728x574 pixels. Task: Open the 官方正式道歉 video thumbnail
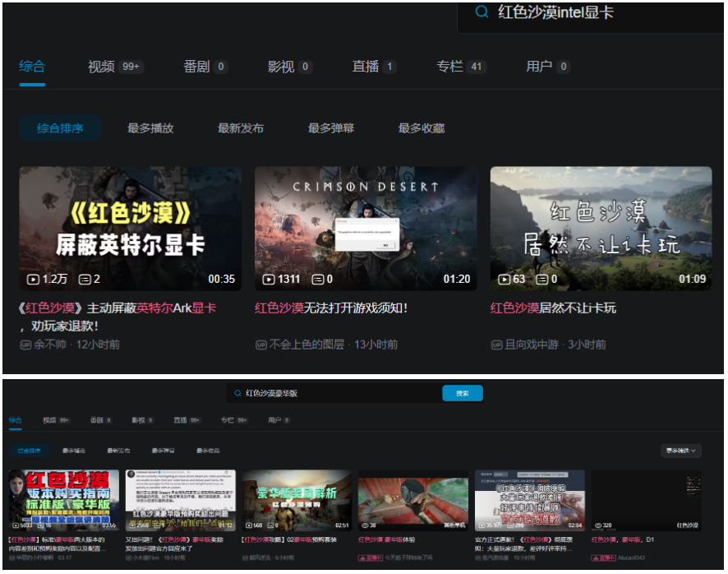530,500
